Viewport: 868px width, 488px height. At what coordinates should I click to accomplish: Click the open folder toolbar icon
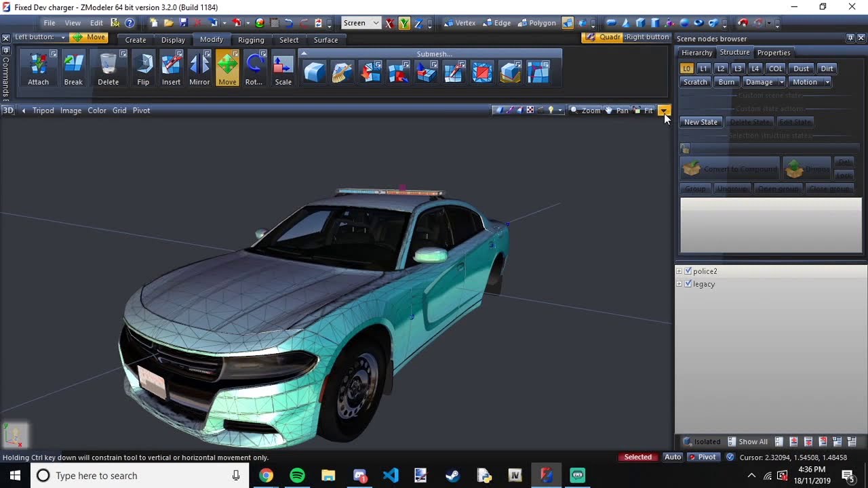[x=168, y=23]
